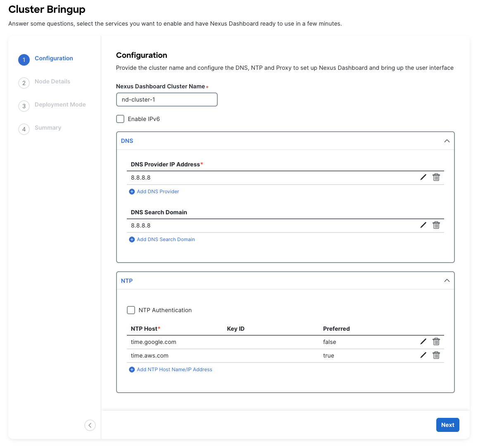Click step number 2 circle
Image resolution: width=478 pixels, height=448 pixels.
click(x=24, y=83)
